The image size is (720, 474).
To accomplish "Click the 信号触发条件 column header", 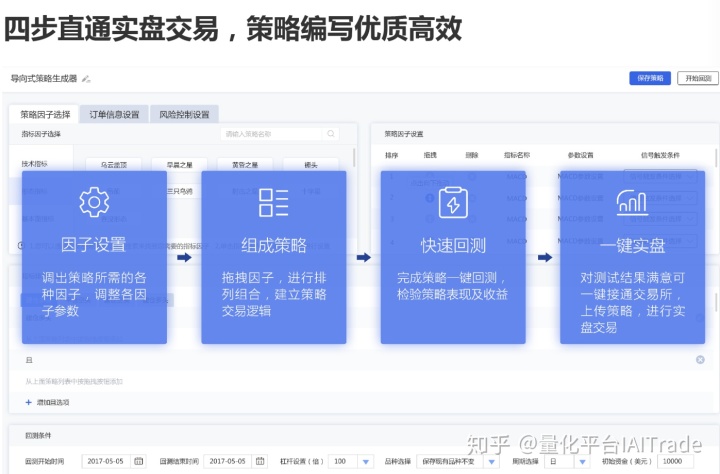I will coord(660,155).
